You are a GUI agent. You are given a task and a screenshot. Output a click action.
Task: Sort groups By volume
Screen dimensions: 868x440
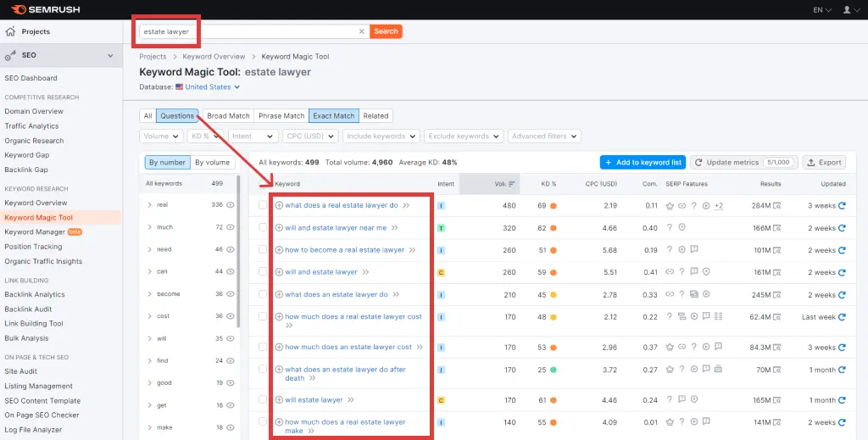click(x=213, y=162)
